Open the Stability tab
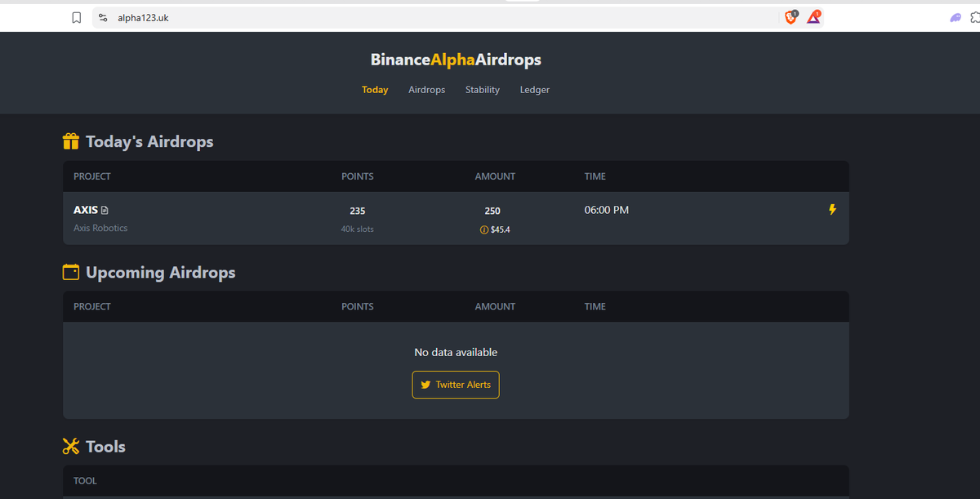Screen dimensions: 980x499 click(483, 90)
